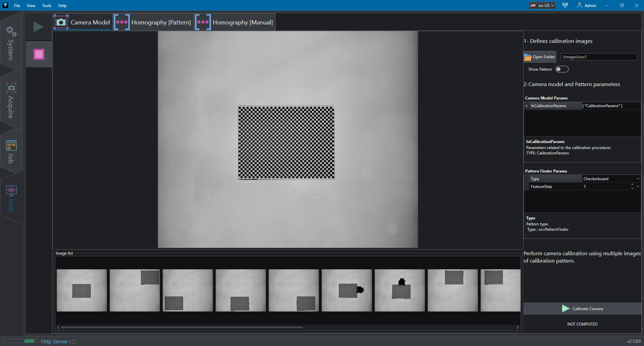Screen dimensions: 644x346
Task: Toggle the Show Pattern switch
Action: pyautogui.click(x=562, y=69)
